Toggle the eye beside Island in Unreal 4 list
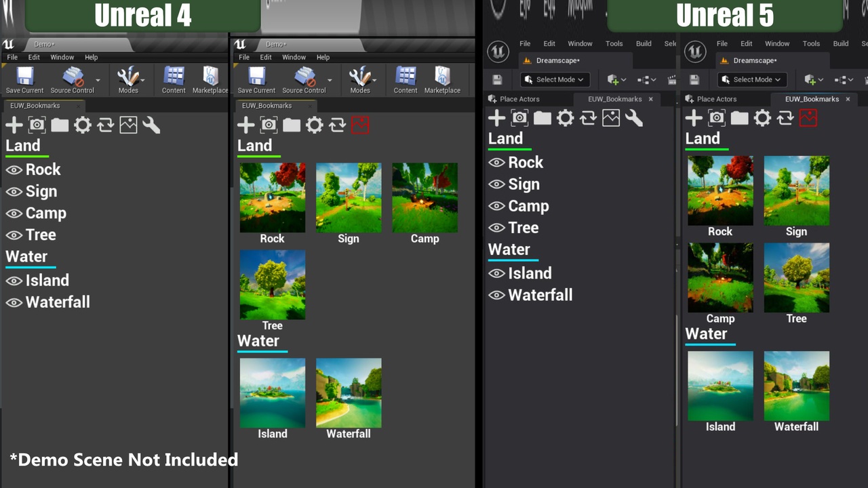Viewport: 868px width, 488px height. (14, 280)
